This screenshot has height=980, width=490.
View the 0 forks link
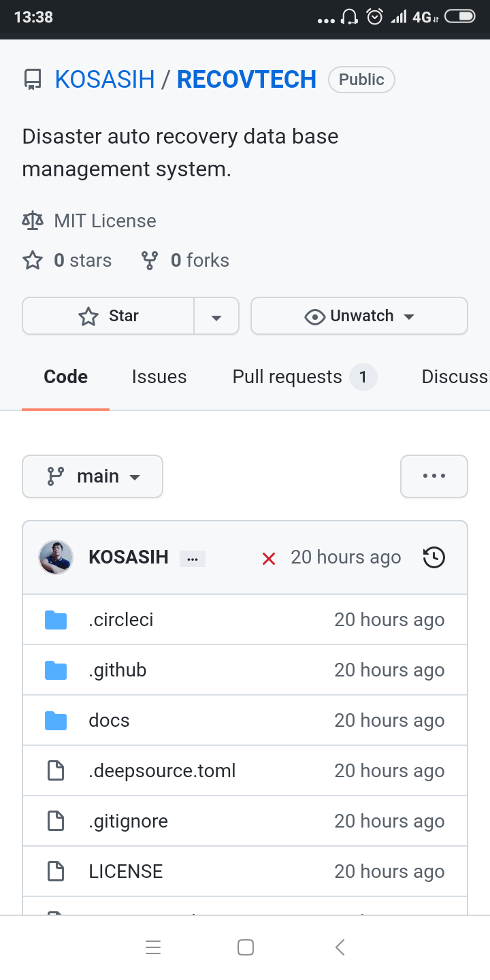(x=199, y=260)
